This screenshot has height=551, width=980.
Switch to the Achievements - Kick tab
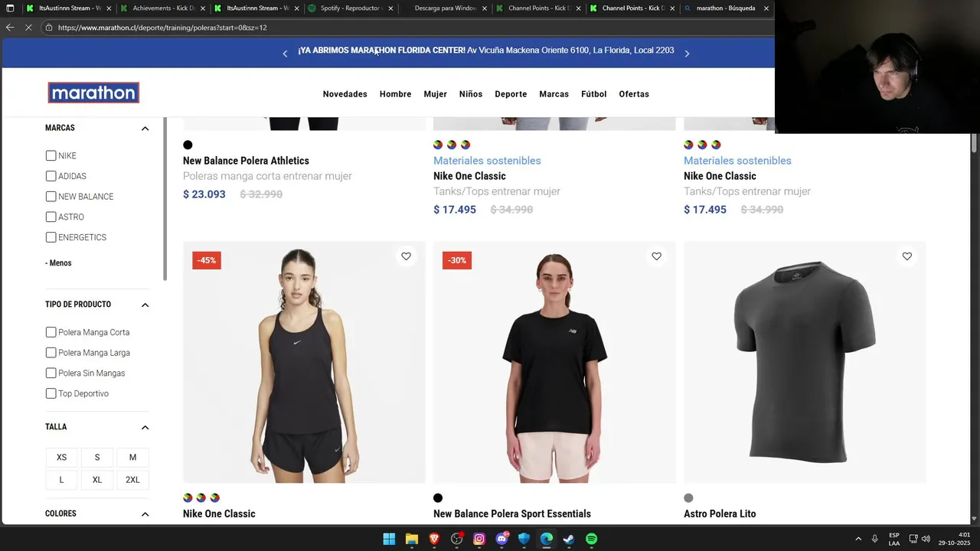click(162, 8)
